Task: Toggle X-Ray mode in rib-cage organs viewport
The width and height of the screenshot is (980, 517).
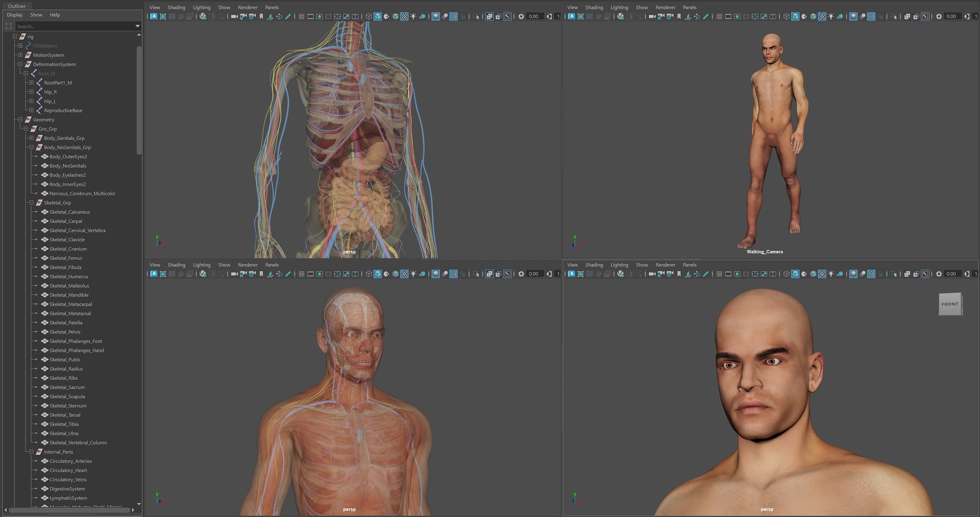Action: (489, 16)
